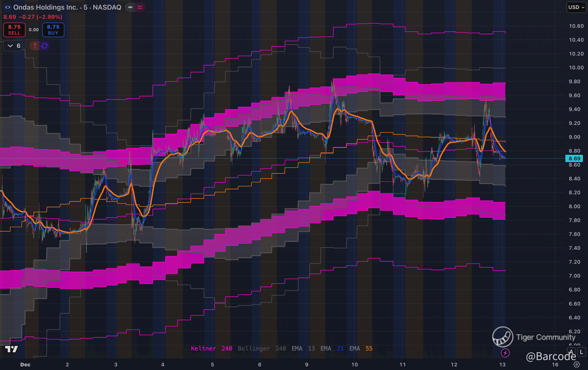The image size is (588, 370).
Task: Click the Dec date label on time axis
Action: 25,364
